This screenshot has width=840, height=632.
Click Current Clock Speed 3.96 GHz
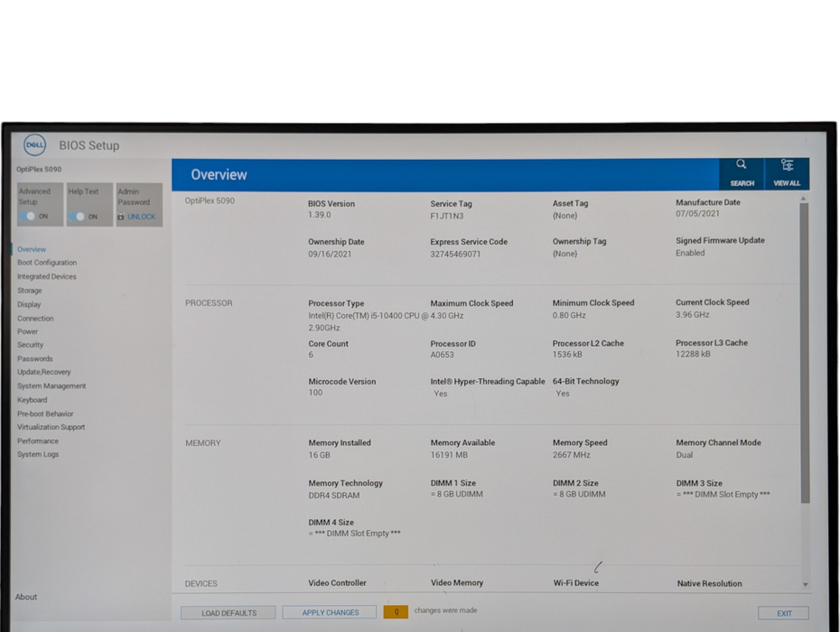click(x=692, y=314)
